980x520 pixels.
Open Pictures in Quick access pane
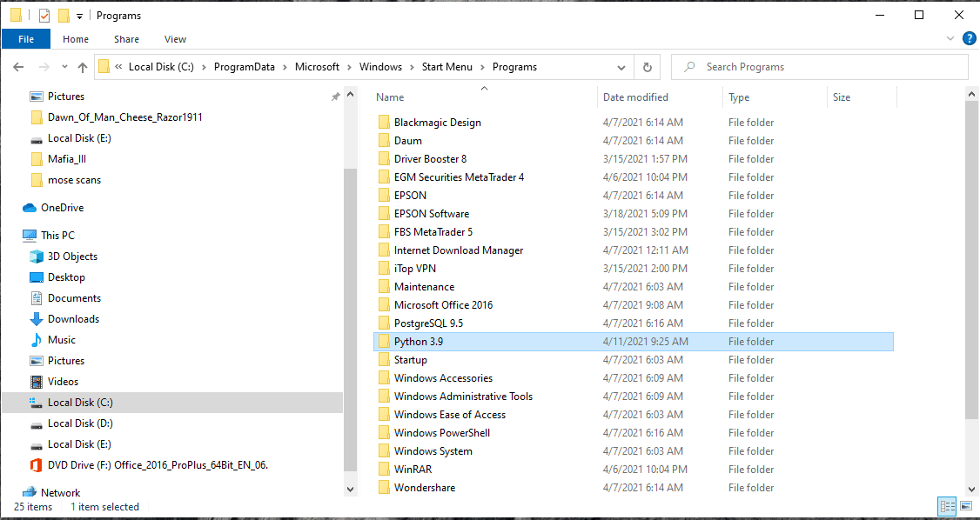(65, 97)
